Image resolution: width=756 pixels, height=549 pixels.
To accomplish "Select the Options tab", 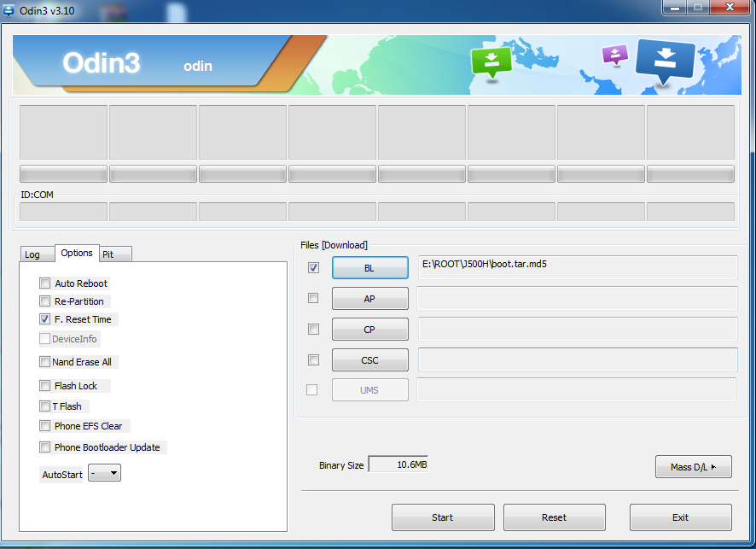I will (x=77, y=253).
